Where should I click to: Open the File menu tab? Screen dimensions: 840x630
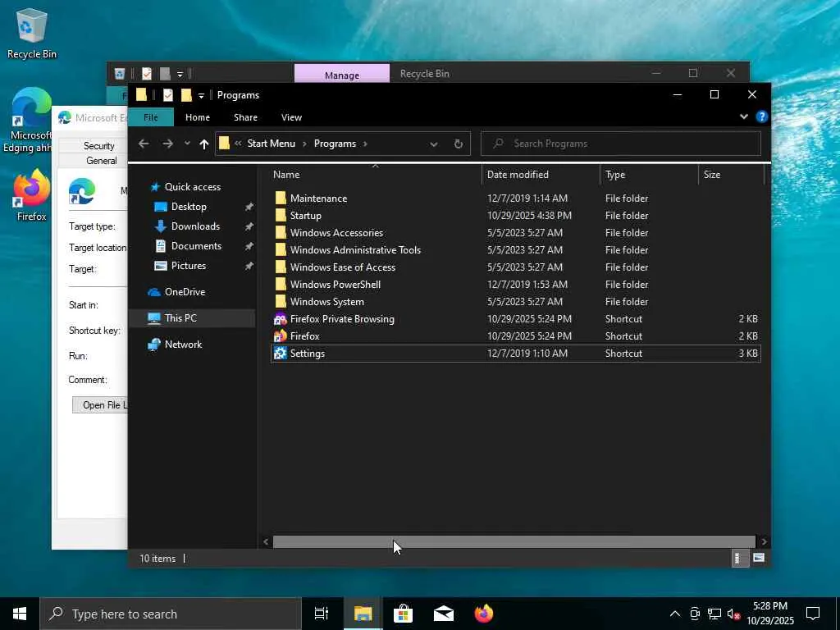(x=151, y=117)
